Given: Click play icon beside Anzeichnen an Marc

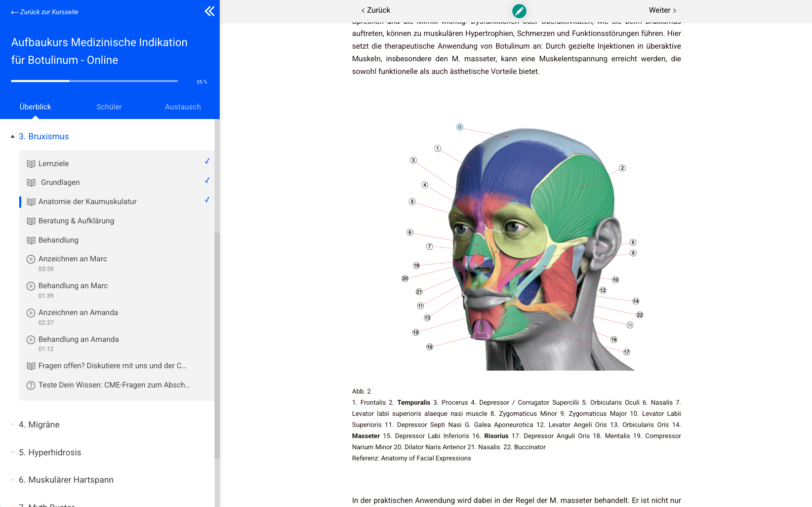Looking at the screenshot, I should (x=31, y=259).
